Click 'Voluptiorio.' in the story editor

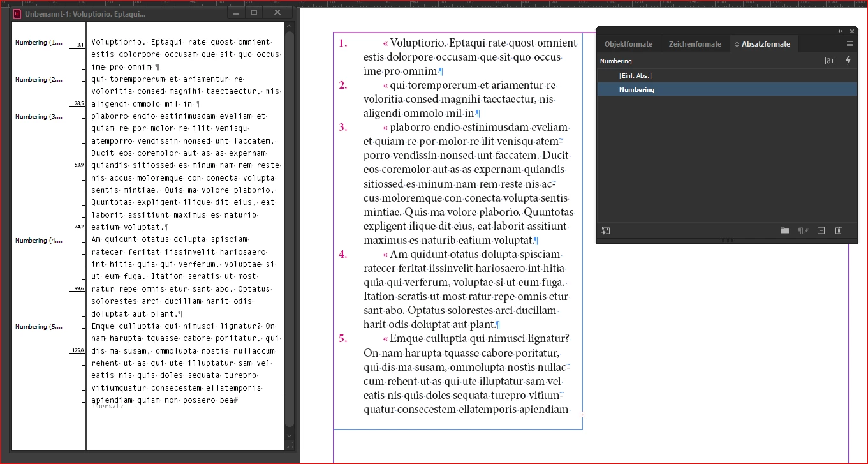119,42
